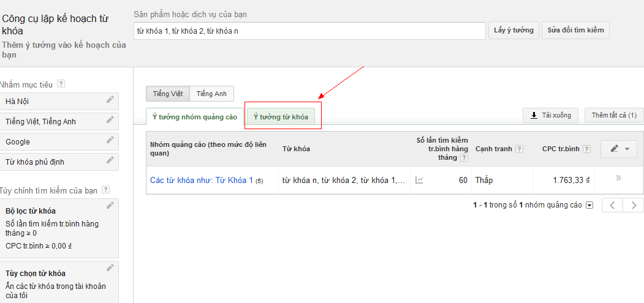Click the double-arrow add icon in row
Image resolution: width=644 pixels, height=303 pixels.
618,178
